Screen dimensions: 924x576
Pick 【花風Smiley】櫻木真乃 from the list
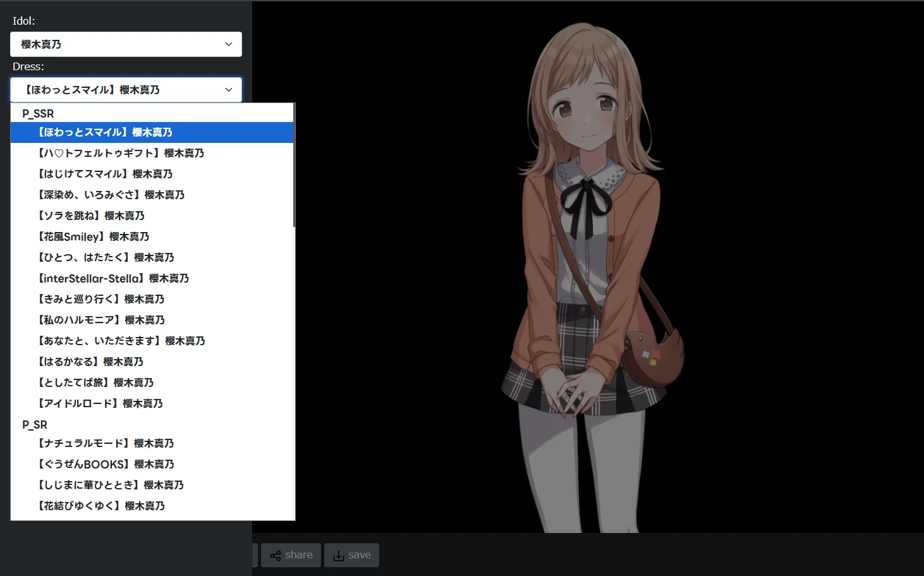point(94,236)
